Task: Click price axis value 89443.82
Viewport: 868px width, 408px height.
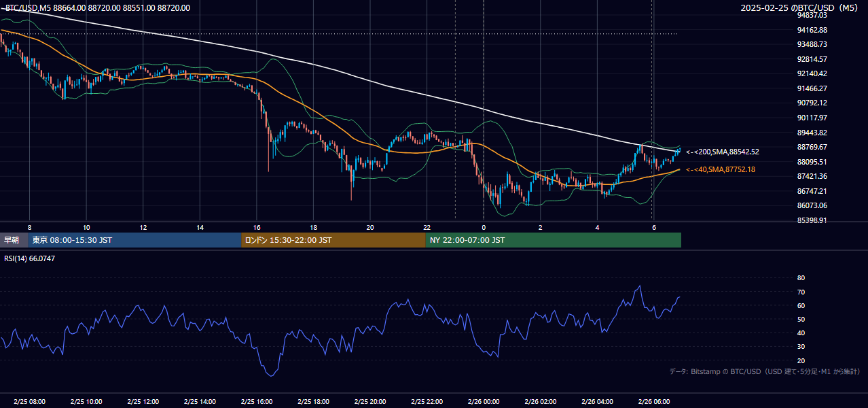Action: (x=812, y=133)
